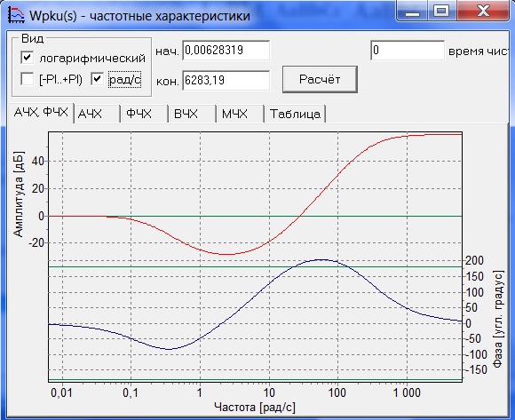Click the 150 phase axis tick label

(x=475, y=276)
